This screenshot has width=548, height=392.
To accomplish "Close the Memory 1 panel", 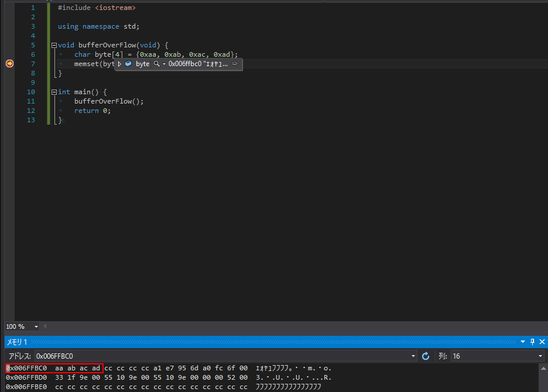I will 542,342.
